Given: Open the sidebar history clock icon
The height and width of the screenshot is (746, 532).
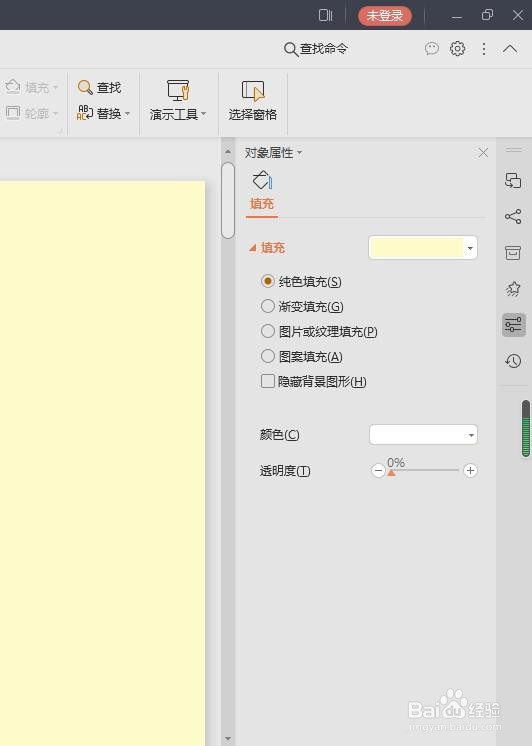Looking at the screenshot, I should 513,361.
